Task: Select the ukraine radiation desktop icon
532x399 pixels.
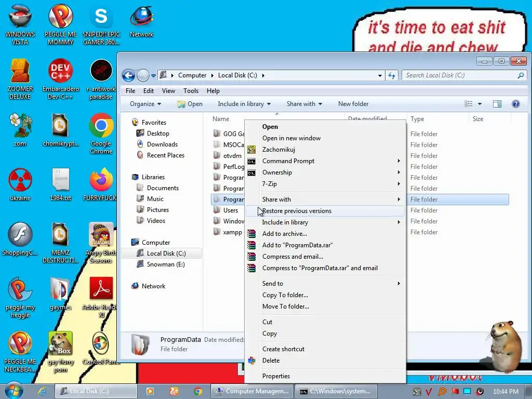Action: click(20, 184)
